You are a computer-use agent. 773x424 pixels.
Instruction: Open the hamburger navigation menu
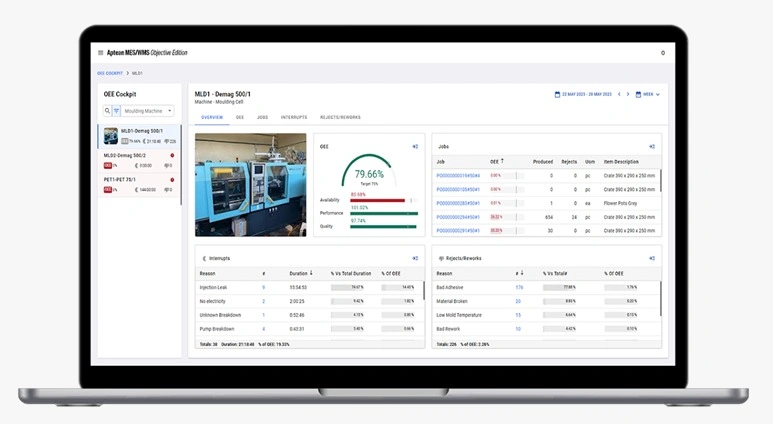[100, 53]
